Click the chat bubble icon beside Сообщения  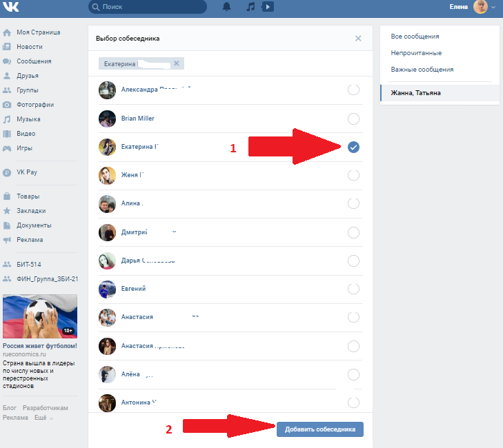click(7, 61)
